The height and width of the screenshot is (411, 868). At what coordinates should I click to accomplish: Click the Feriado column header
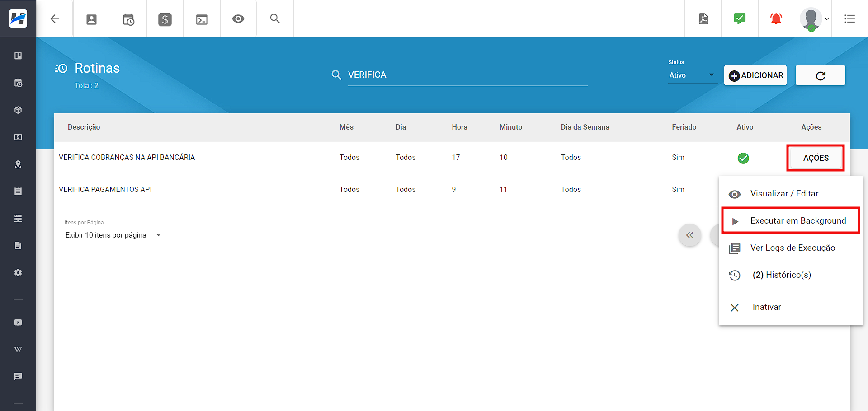click(684, 127)
